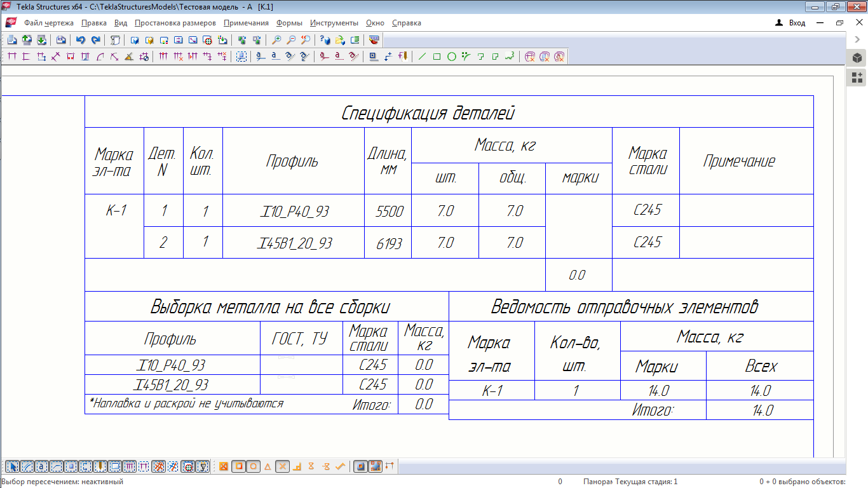Screen dimensions: 868x488
Task: Toggle the snap to center points switch
Action: click(x=254, y=467)
